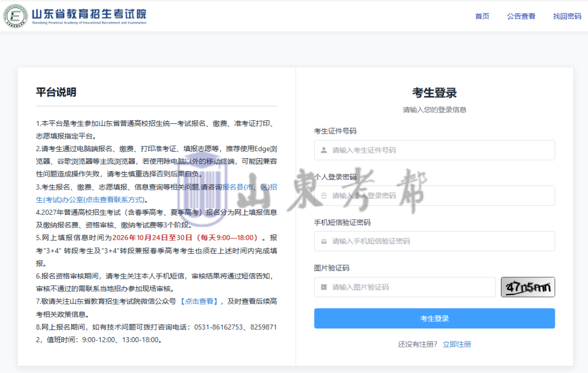Focus the 手机短信验证密码 input field
The image size is (588, 373).
[x=434, y=241]
